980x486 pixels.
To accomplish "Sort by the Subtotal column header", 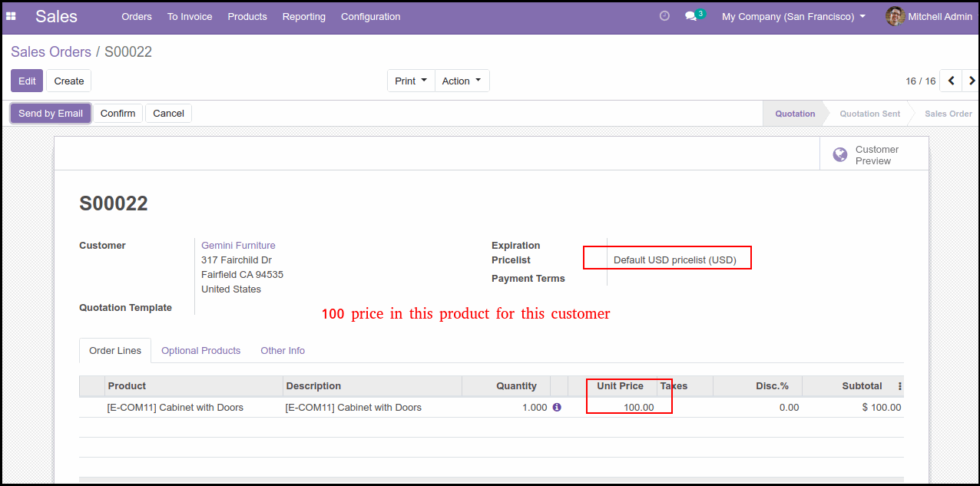I will click(849, 386).
